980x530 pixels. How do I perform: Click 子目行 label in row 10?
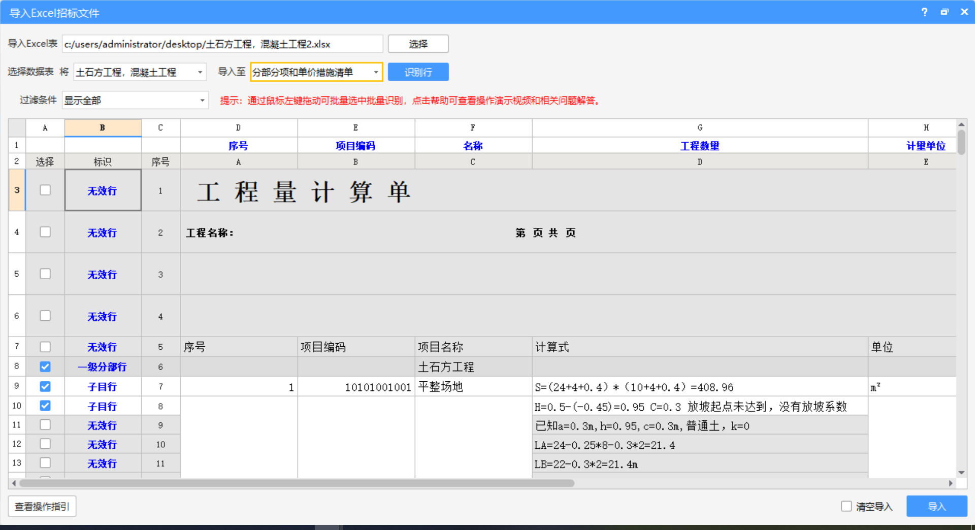(103, 406)
